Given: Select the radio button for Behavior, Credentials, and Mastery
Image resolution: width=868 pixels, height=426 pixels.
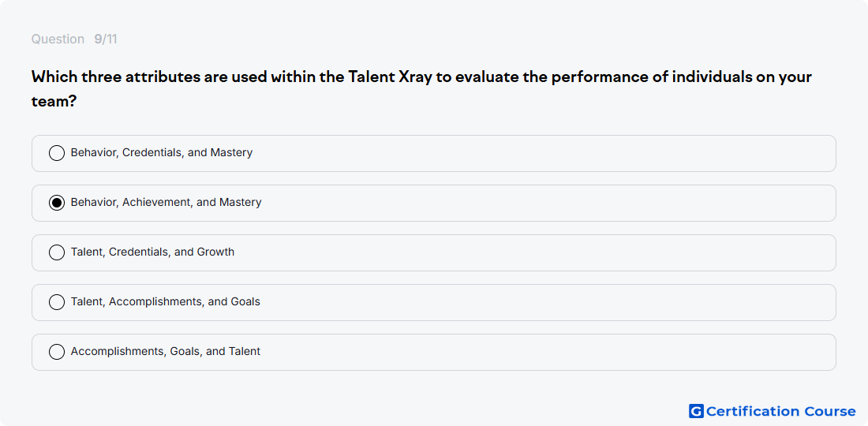Looking at the screenshot, I should (x=57, y=153).
